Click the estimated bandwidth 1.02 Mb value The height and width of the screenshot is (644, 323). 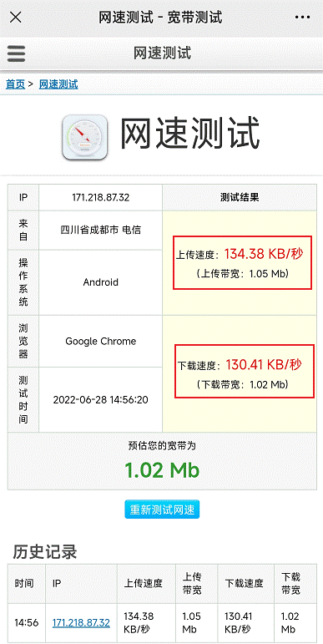162,469
